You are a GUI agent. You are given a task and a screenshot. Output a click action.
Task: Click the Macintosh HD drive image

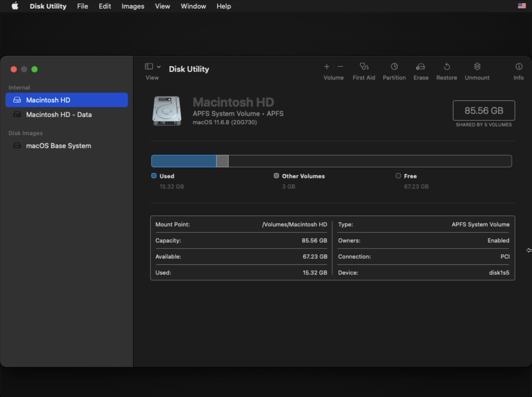pyautogui.click(x=167, y=111)
